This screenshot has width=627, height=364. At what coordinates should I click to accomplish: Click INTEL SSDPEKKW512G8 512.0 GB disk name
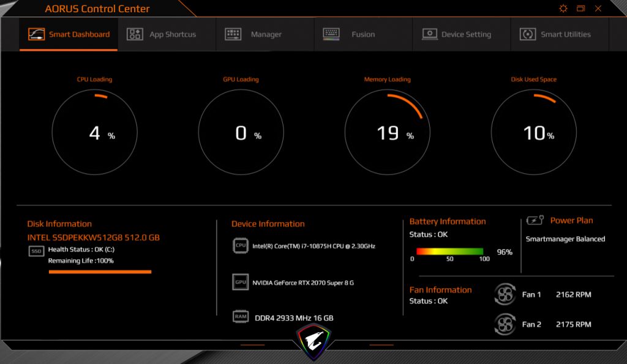(93, 237)
